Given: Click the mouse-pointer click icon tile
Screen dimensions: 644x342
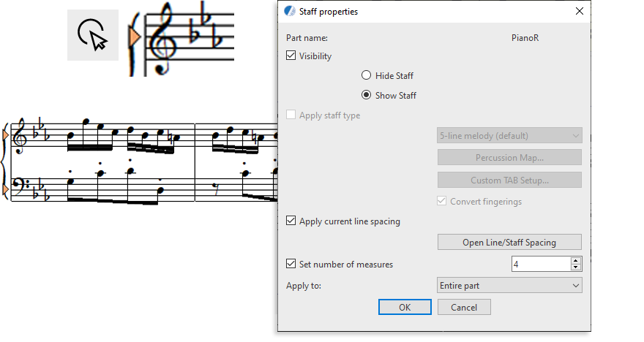Looking at the screenshot, I should click(x=93, y=35).
